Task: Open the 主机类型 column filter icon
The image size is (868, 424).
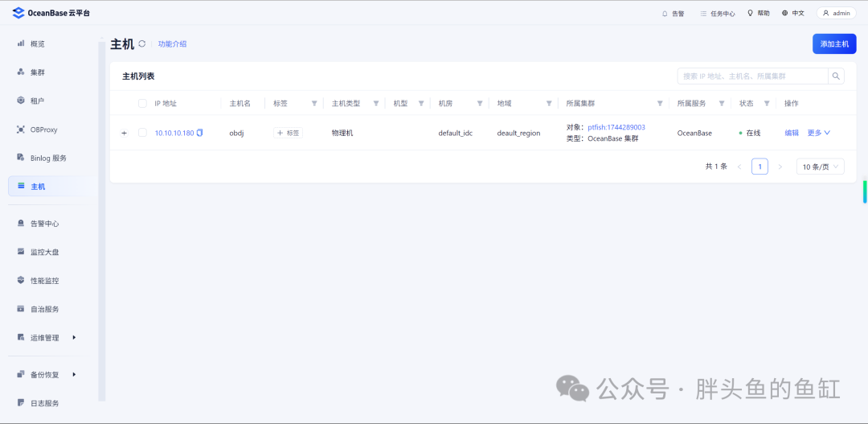Action: click(376, 103)
